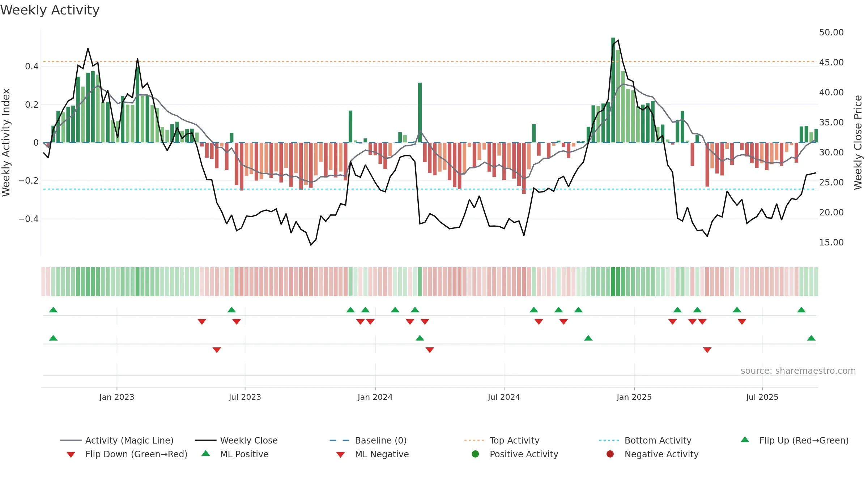Click the Jan 2025 axis label
Image resolution: width=868 pixels, height=488 pixels.
tap(634, 397)
